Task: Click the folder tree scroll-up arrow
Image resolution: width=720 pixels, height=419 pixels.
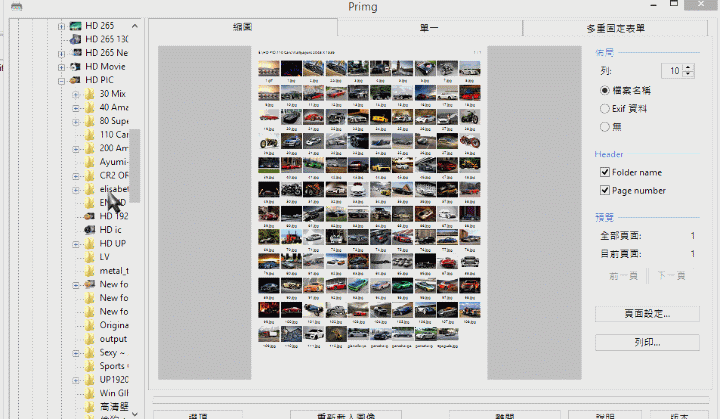Action: pos(135,26)
